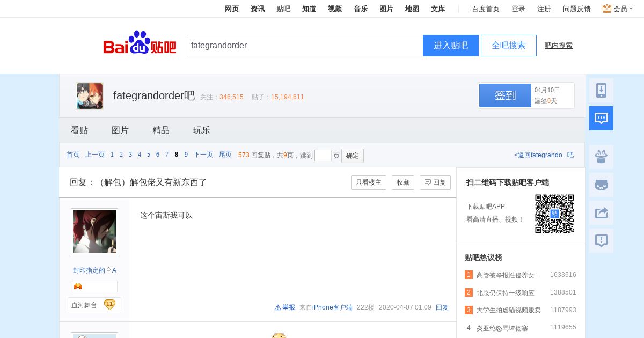Viewport: 644px width, 338px height.
Task: Switch to the forum 图片 tab
Action: (x=120, y=130)
